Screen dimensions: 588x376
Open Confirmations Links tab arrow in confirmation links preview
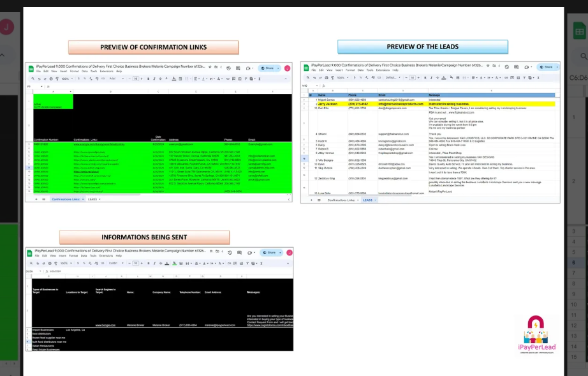pyautogui.click(x=83, y=199)
